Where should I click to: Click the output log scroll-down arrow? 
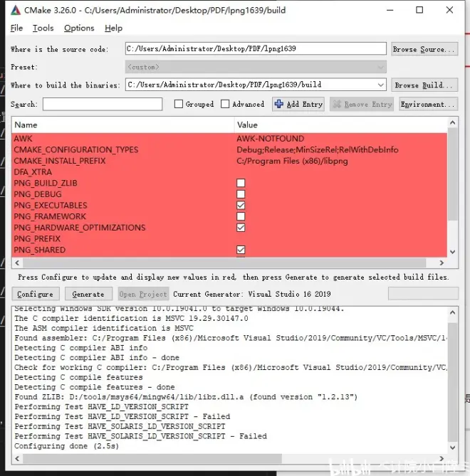coord(452,448)
